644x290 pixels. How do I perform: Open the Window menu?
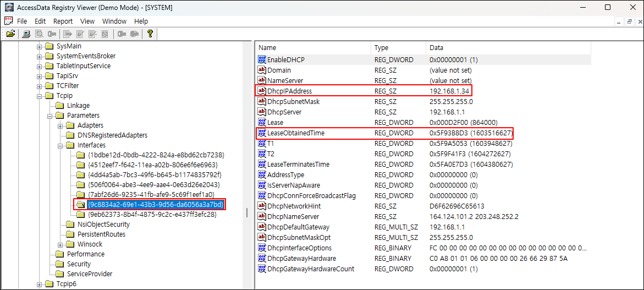[114, 21]
